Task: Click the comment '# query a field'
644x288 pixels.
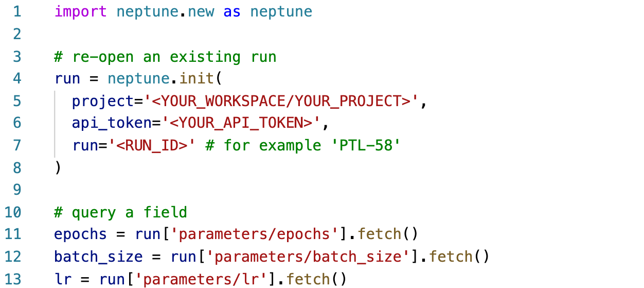Action: pyautogui.click(x=120, y=212)
